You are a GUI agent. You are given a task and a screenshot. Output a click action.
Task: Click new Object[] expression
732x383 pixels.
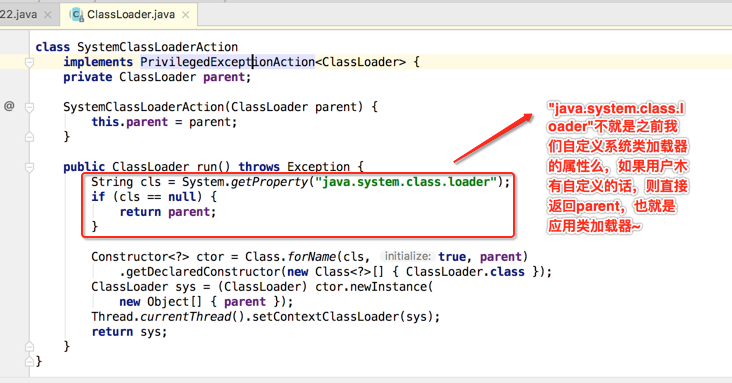[161, 301]
